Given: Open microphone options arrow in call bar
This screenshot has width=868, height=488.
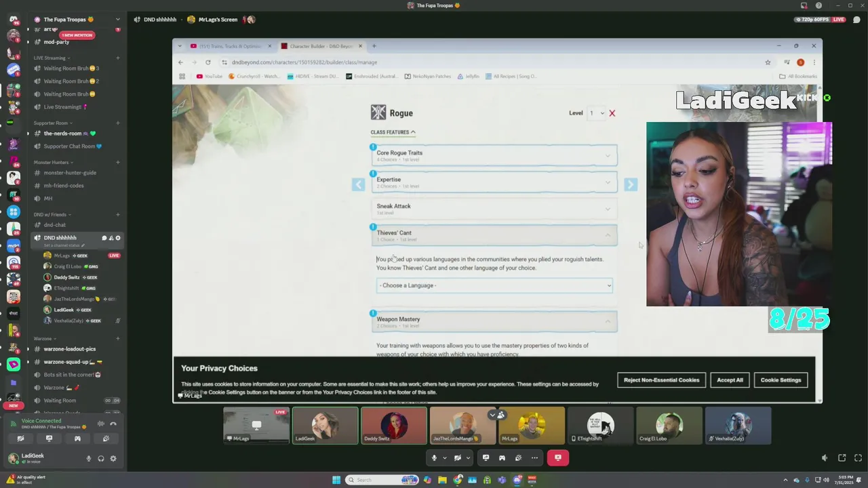Looking at the screenshot, I should pyautogui.click(x=444, y=457).
